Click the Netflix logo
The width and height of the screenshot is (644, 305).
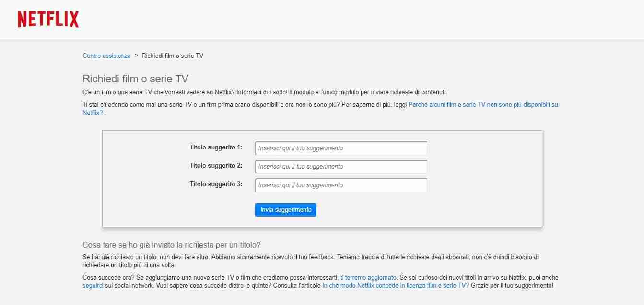coord(48,19)
